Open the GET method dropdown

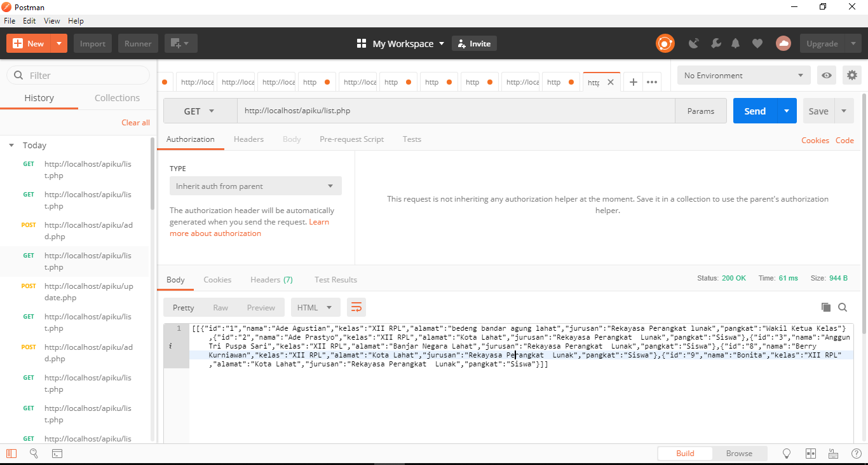[x=200, y=111]
